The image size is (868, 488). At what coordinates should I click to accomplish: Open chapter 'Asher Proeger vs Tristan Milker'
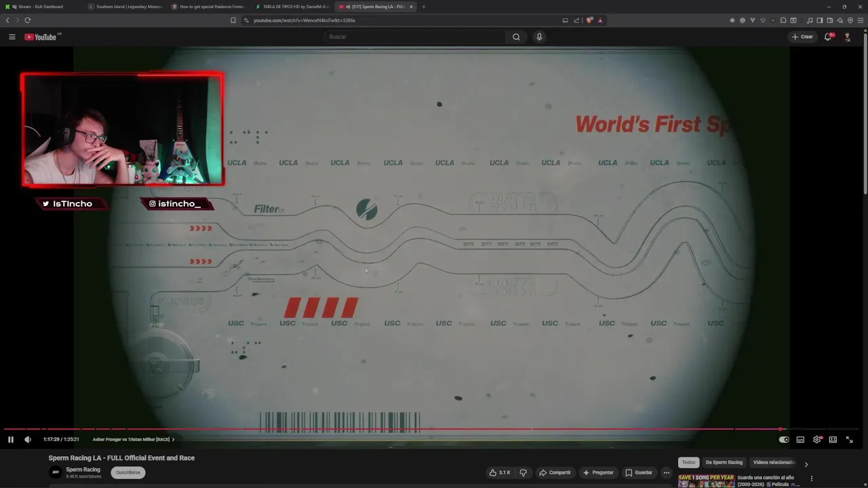(134, 439)
